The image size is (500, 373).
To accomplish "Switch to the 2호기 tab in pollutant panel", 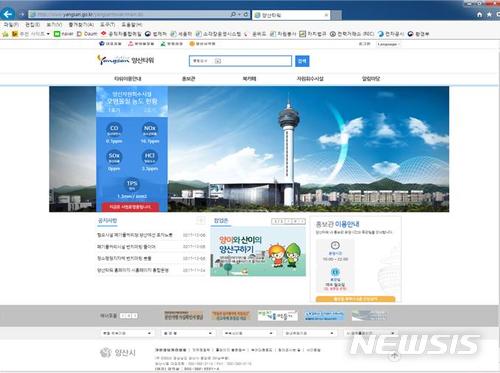I will click(150, 110).
